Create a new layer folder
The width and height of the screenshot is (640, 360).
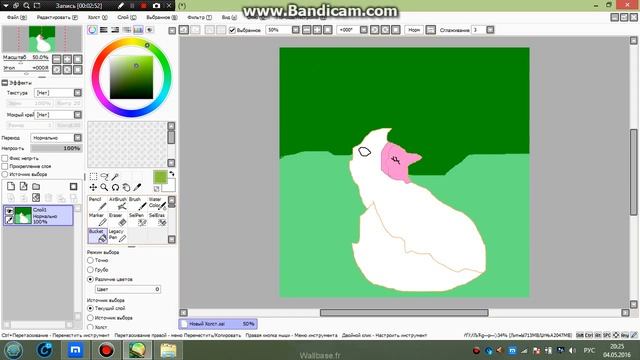click(x=36, y=187)
